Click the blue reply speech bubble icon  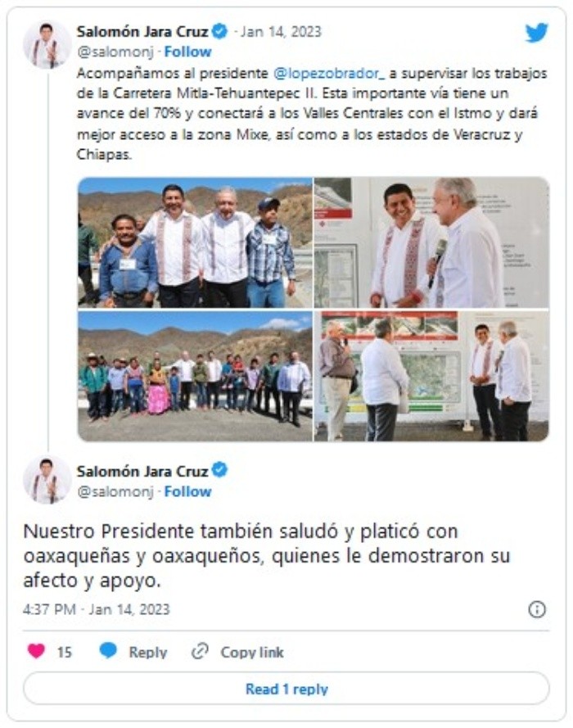pos(109,651)
